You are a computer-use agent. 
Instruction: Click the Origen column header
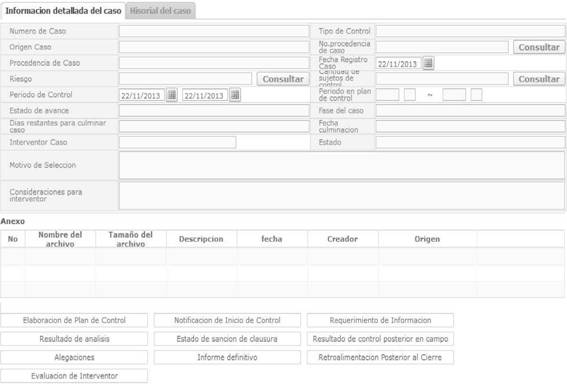pyautogui.click(x=427, y=239)
